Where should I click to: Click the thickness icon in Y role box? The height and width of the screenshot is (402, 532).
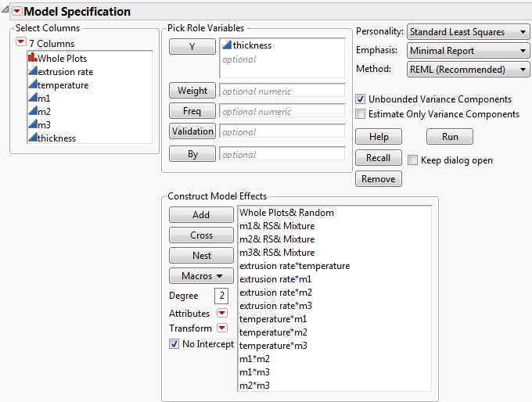coord(226,45)
